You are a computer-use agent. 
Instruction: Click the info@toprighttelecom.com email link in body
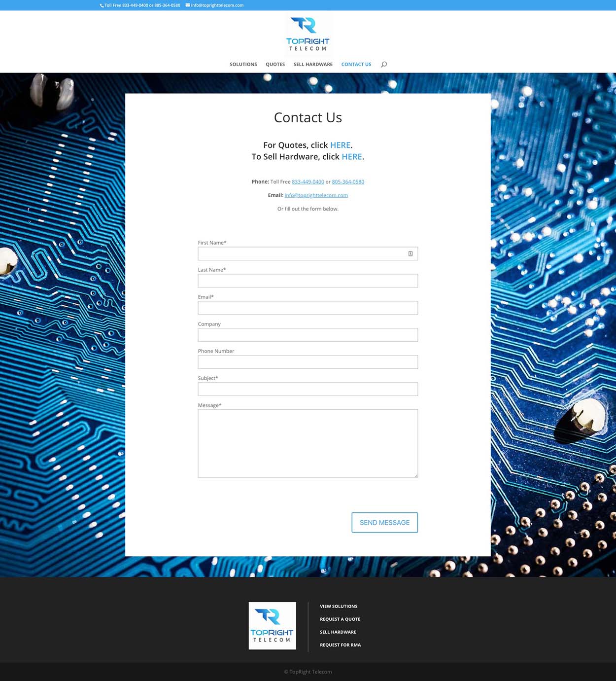click(x=316, y=195)
